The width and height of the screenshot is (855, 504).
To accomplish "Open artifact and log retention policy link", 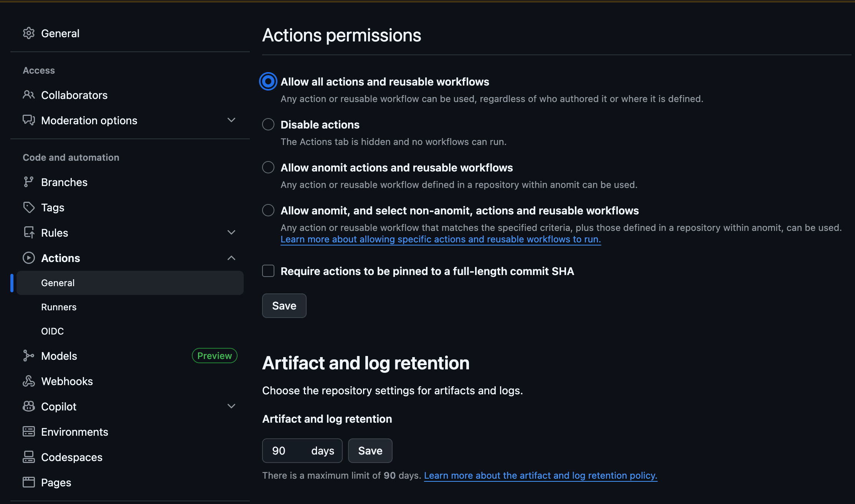I will pos(540,476).
